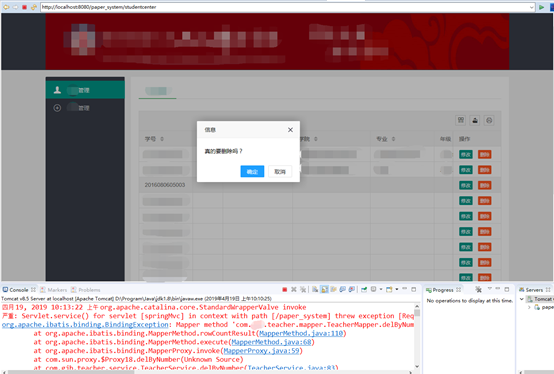Toggle show console when standard out changes
Screen dimensions: 554x374
click(342, 290)
